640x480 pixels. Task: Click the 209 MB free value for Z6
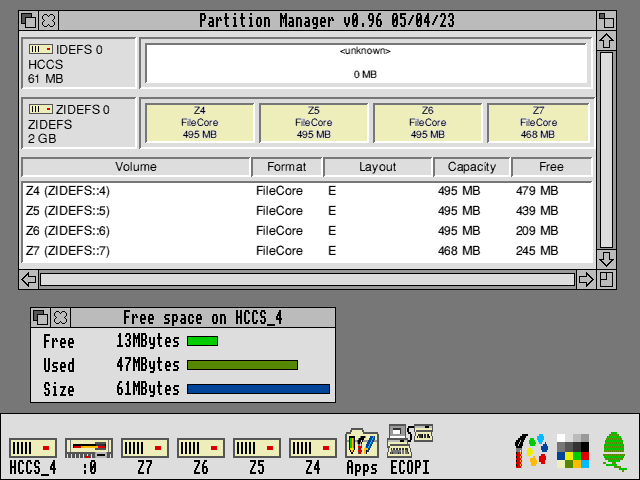pos(536,231)
